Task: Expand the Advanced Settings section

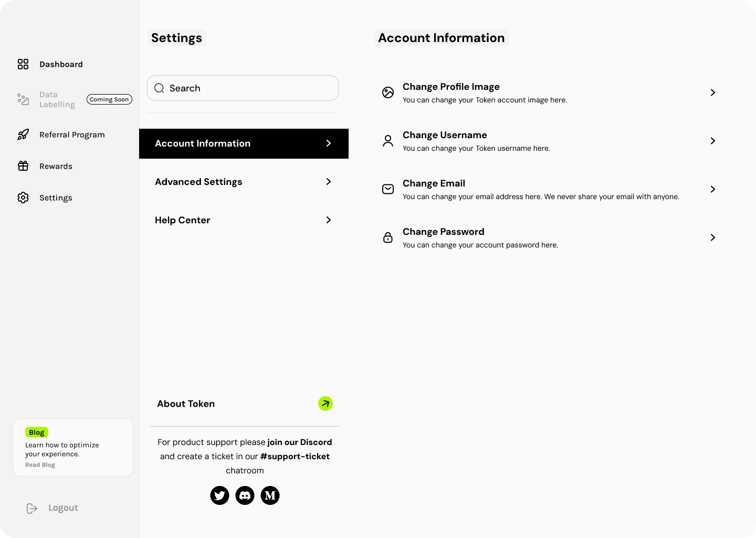Action: point(198,182)
